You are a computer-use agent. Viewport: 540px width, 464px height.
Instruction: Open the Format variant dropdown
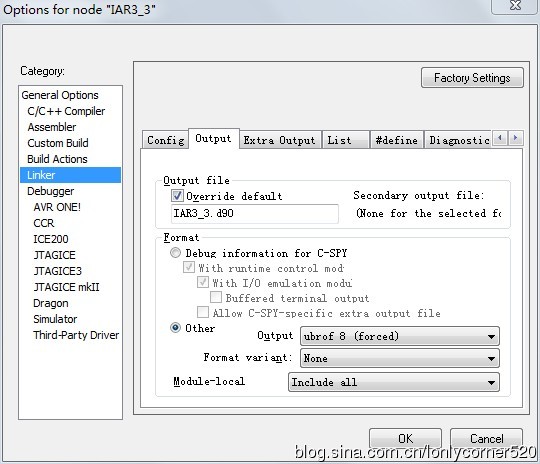tap(399, 358)
